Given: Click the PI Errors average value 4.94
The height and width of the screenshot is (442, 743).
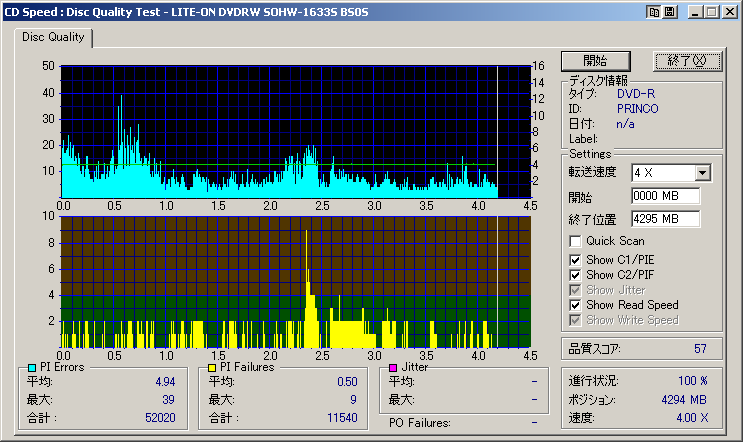Looking at the screenshot, I should coord(165,382).
